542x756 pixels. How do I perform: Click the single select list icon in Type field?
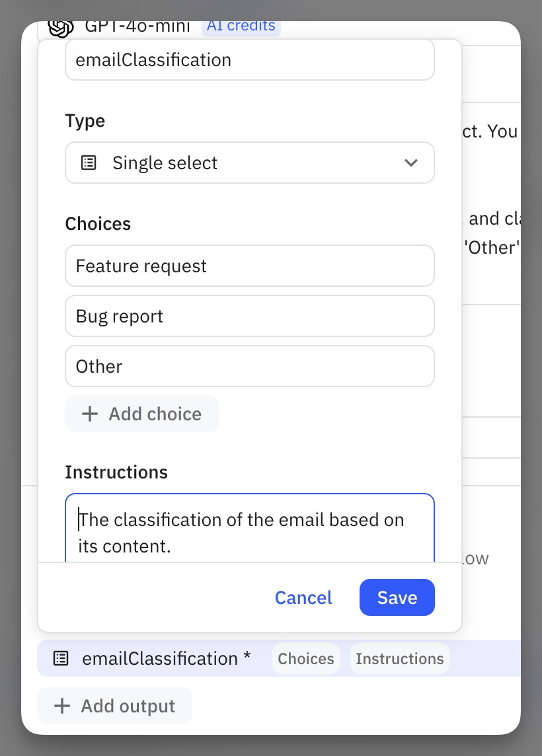tap(89, 163)
